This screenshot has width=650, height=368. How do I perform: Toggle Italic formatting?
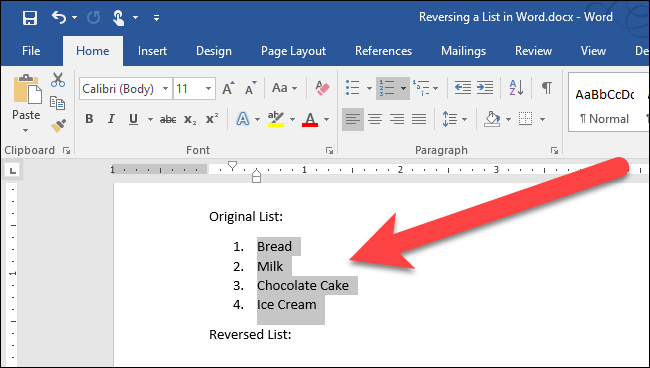[111, 119]
